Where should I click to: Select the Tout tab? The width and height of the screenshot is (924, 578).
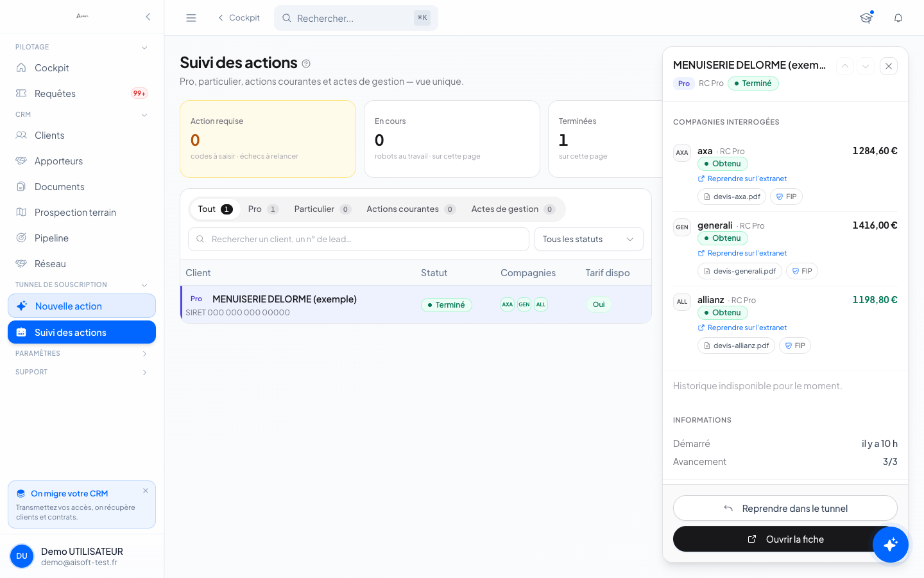pyautogui.click(x=215, y=209)
